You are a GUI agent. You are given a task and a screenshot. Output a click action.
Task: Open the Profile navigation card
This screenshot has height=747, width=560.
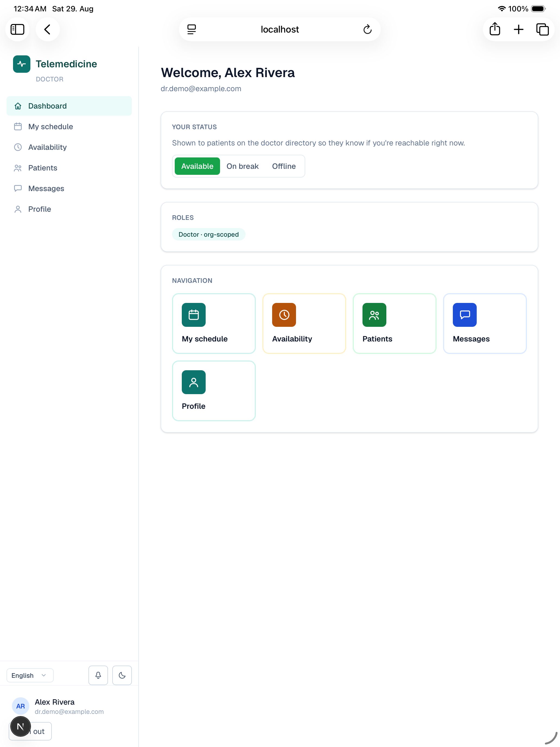[214, 391]
